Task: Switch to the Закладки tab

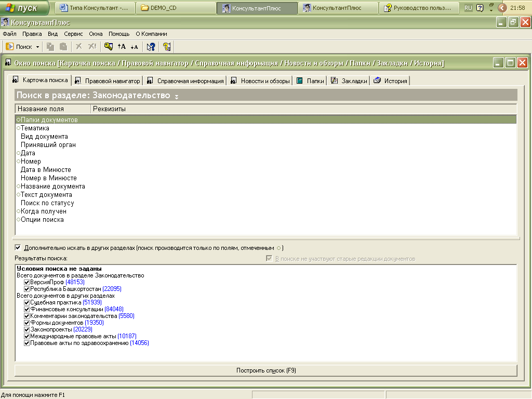Action: tap(349, 81)
